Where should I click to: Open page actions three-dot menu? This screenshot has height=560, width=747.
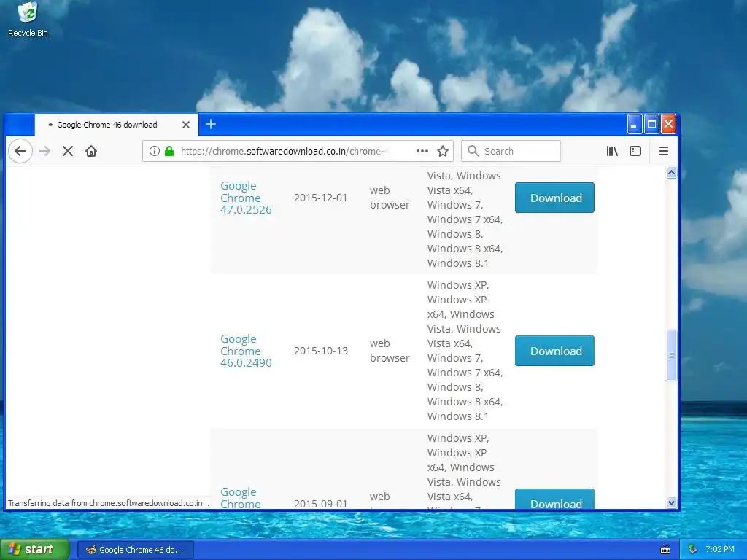(422, 151)
